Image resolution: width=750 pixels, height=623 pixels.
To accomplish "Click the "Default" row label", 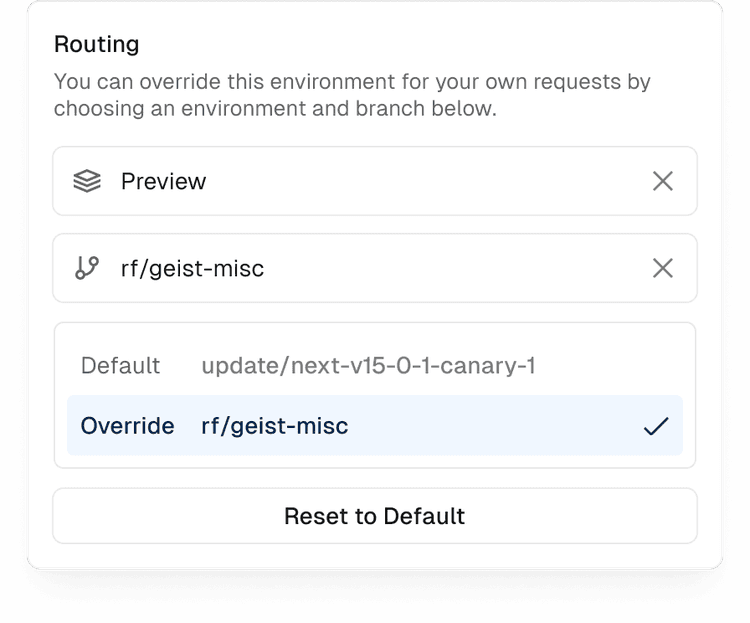I will [120, 366].
